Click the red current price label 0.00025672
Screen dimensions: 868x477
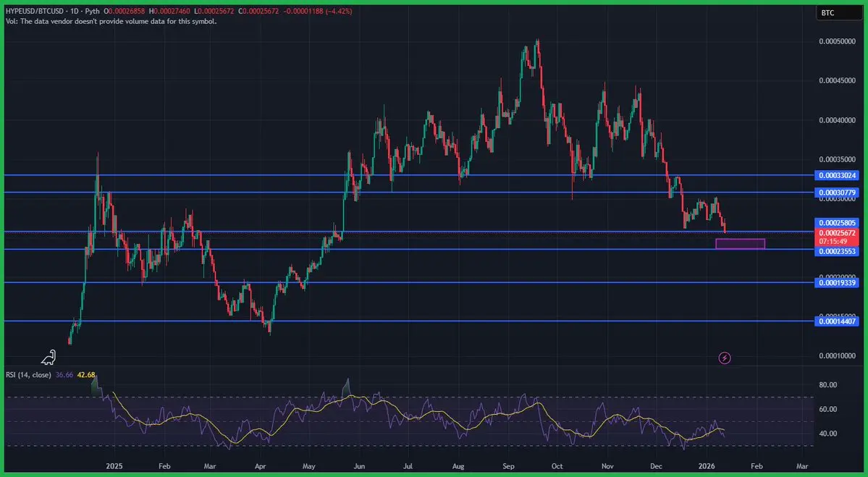point(836,232)
